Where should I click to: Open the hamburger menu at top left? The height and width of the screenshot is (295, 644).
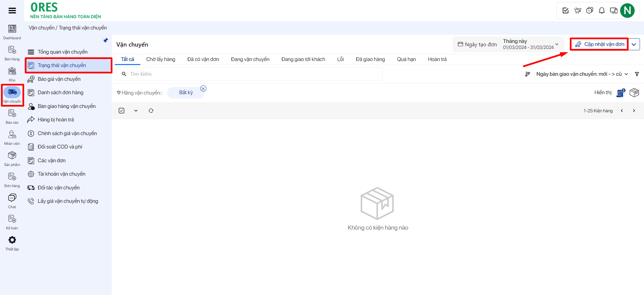12,11
